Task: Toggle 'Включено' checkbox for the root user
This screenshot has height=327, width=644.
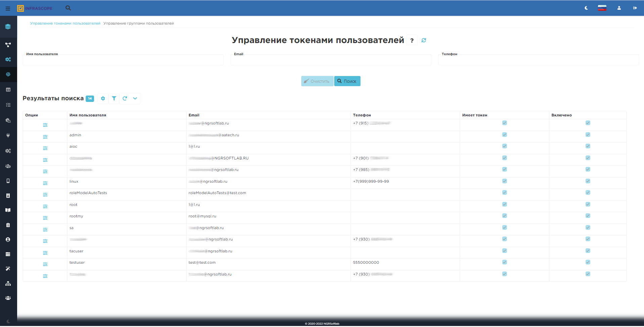Action: tap(588, 204)
